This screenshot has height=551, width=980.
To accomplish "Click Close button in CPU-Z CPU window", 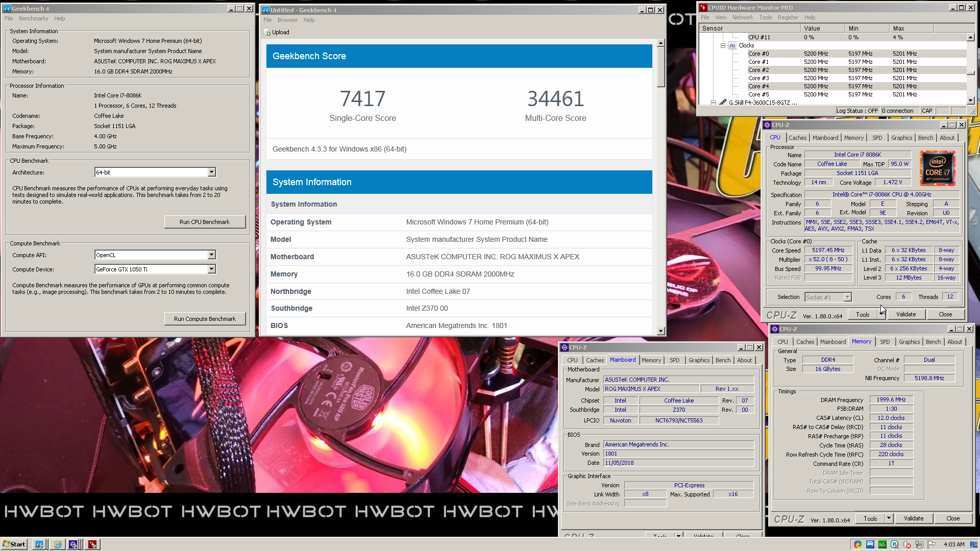I will 945,314.
